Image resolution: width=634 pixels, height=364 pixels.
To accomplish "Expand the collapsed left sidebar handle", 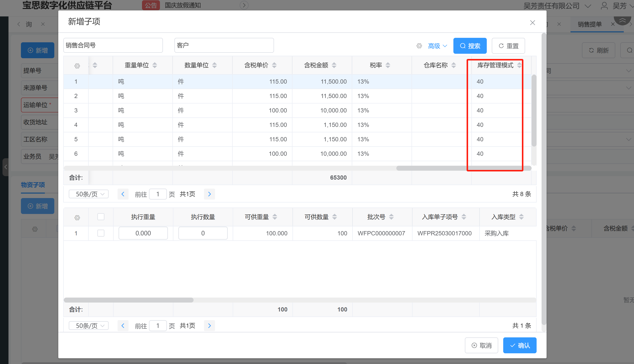I will (x=5, y=167).
